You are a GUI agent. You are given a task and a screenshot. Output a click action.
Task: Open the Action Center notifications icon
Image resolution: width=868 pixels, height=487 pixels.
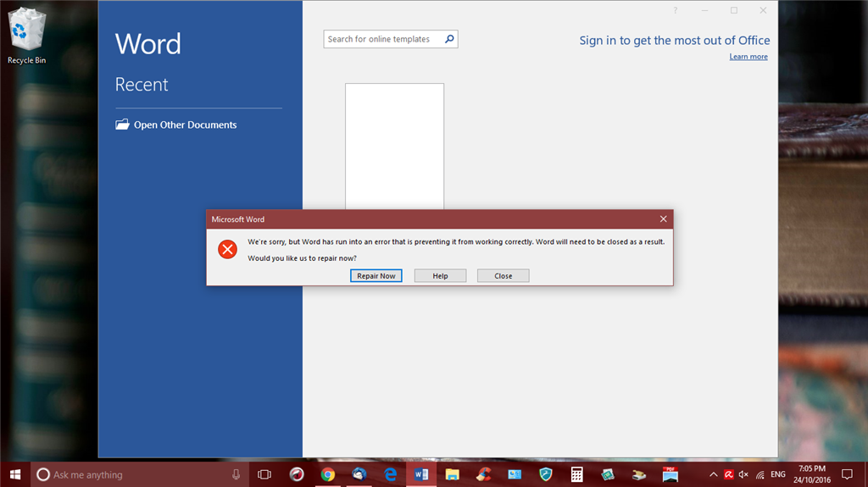point(847,474)
